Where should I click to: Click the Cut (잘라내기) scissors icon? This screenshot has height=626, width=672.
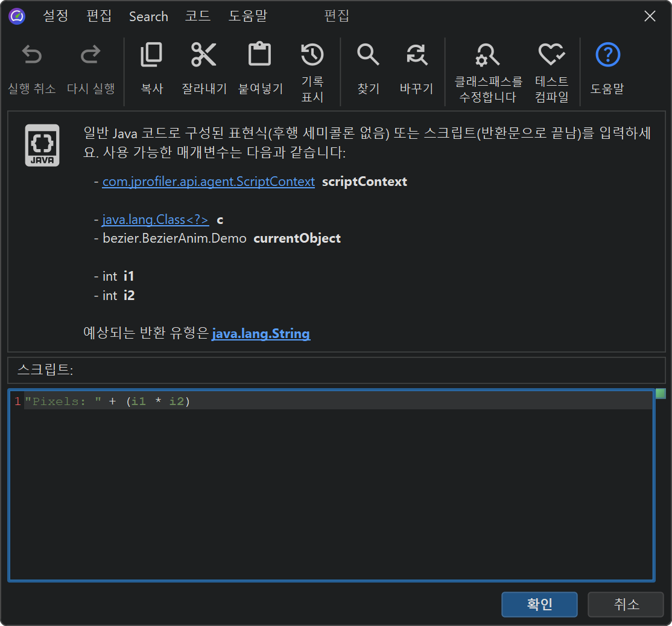pos(204,55)
